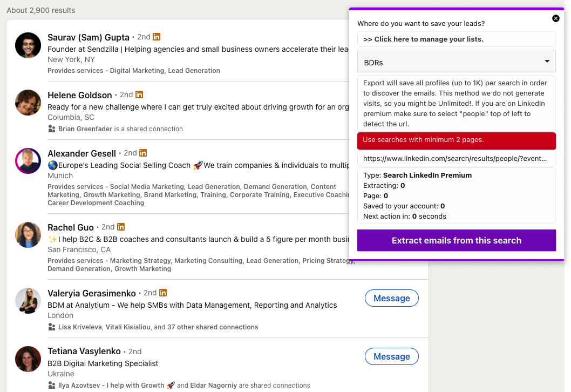Click LinkedIn badge next to Helene Goldson
The image size is (571, 392).
click(x=139, y=95)
